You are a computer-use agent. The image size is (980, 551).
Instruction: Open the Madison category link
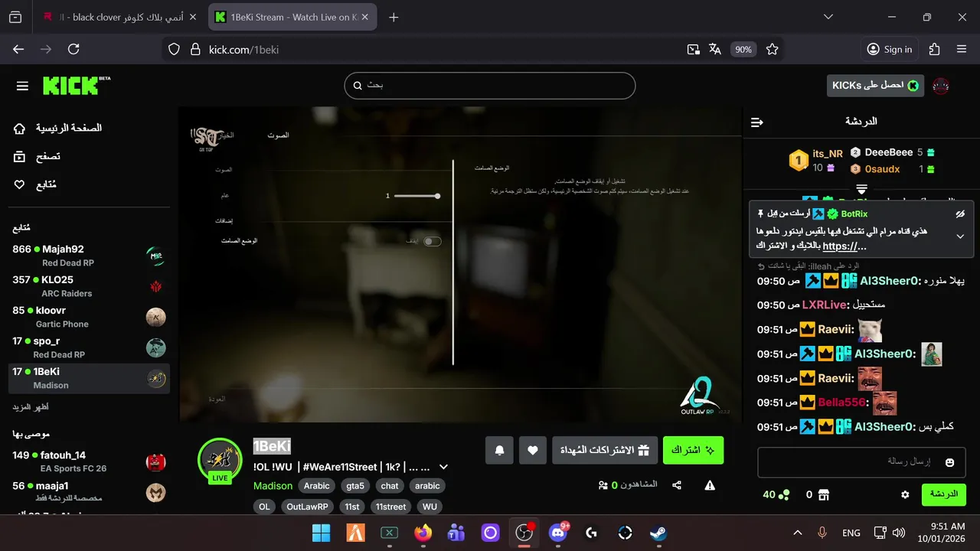[273, 486]
